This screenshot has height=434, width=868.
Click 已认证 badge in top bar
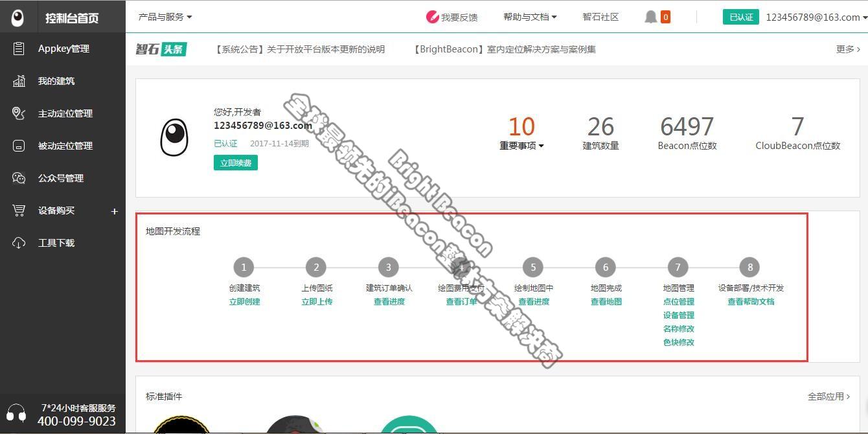(x=741, y=17)
